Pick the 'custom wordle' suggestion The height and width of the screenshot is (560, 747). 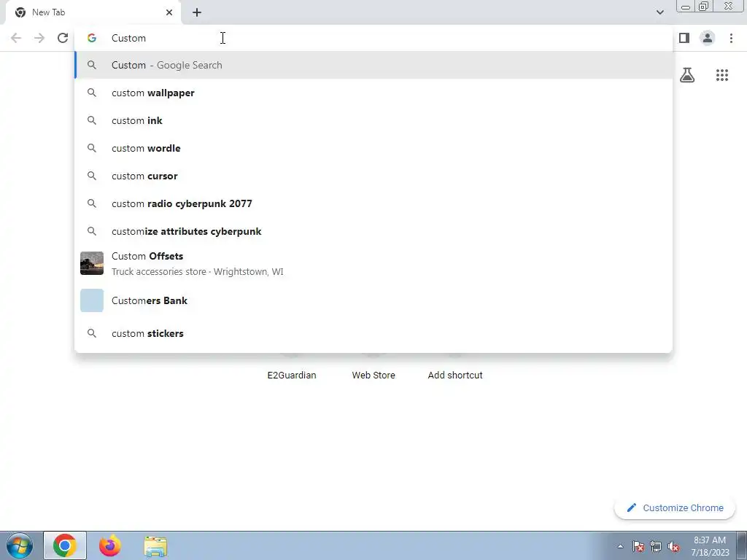point(373,148)
